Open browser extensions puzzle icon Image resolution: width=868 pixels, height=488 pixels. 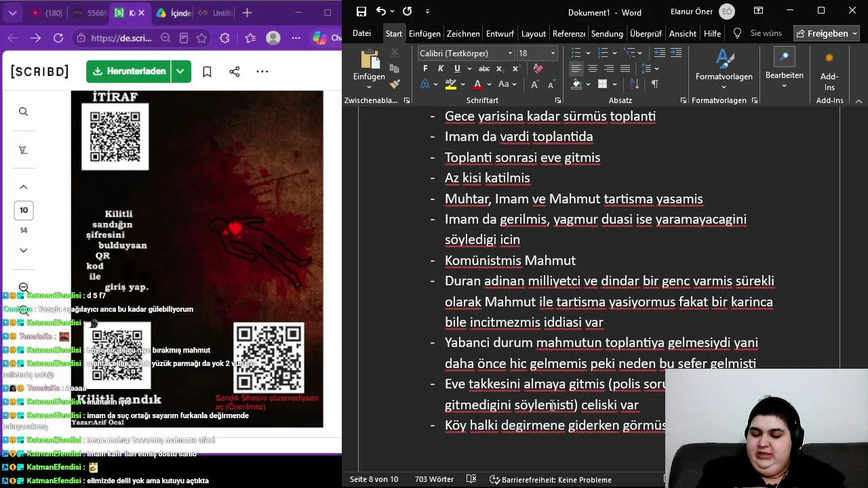click(225, 39)
